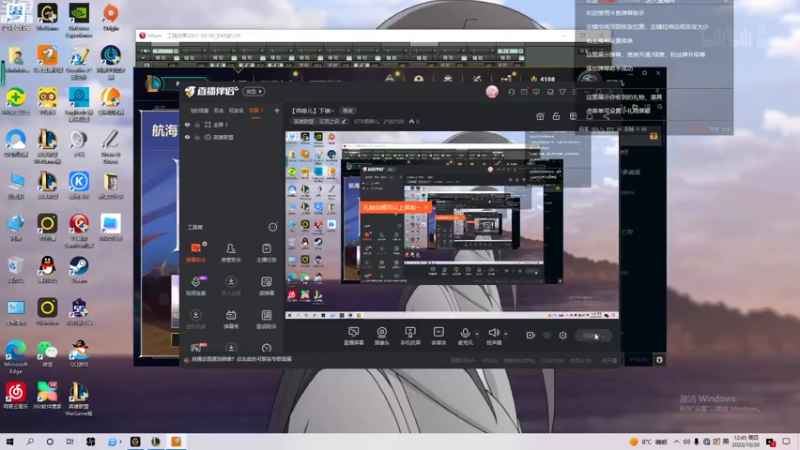Click the 修改 button beside room title

pyautogui.click(x=348, y=111)
